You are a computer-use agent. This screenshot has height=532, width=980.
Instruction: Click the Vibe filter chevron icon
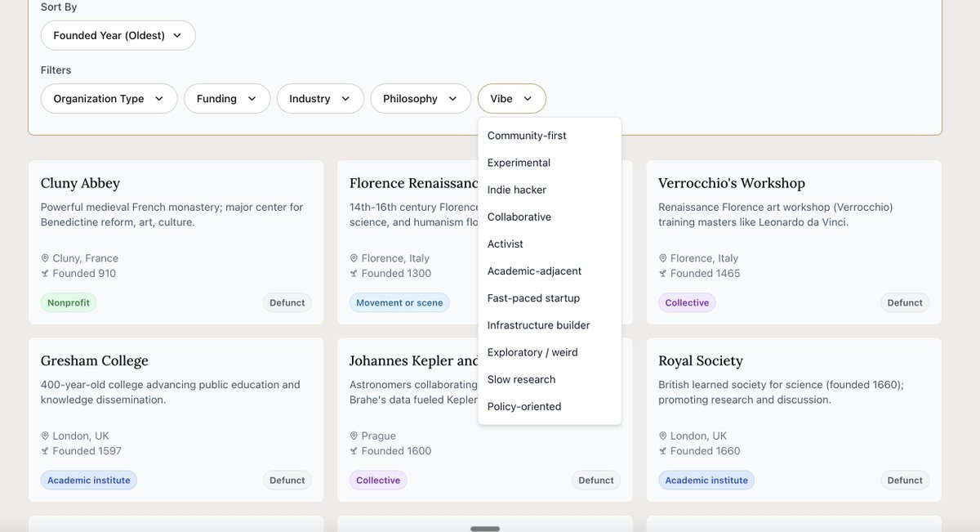528,99
